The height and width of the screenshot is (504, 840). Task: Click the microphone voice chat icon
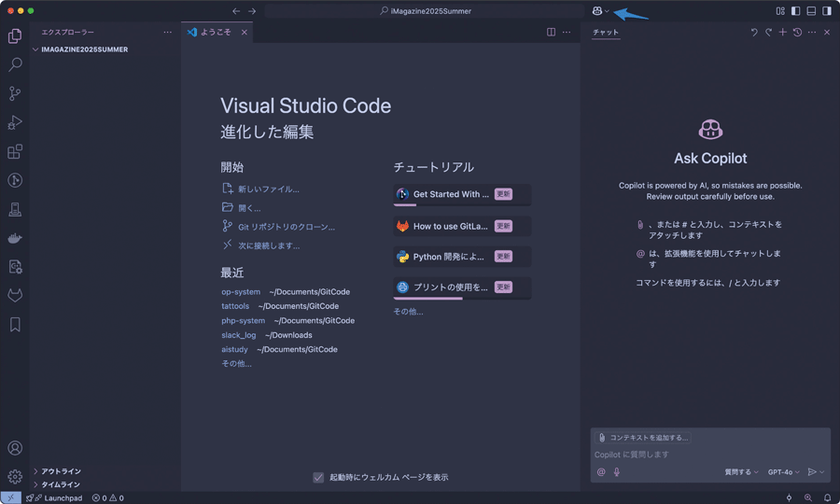(617, 472)
